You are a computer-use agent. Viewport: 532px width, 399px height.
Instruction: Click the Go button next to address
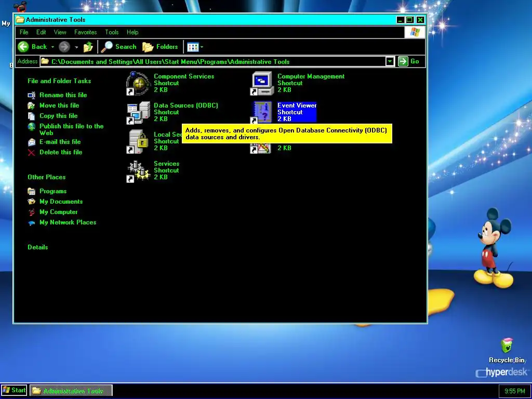[x=409, y=61]
